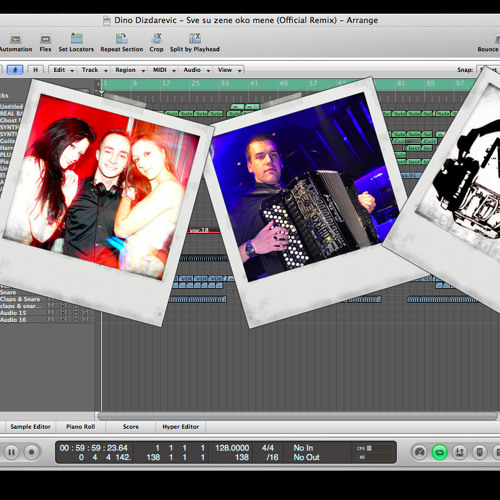Switch to the Score tab
The width and height of the screenshot is (500, 500).
(130, 427)
